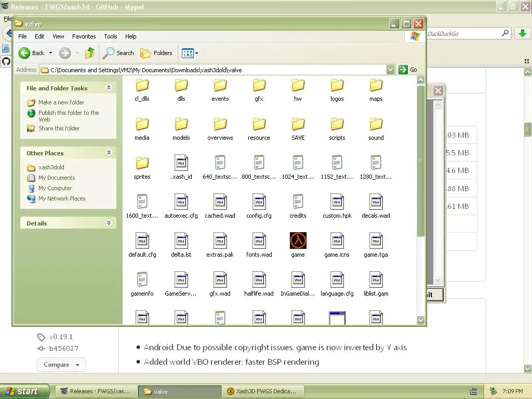Open the Back history dropdown arrow
532x399 pixels.
click(x=50, y=53)
